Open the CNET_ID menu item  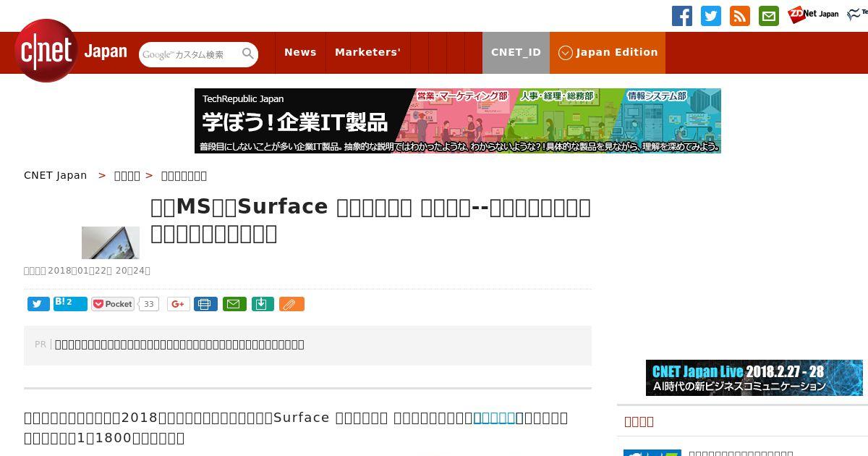pos(516,52)
